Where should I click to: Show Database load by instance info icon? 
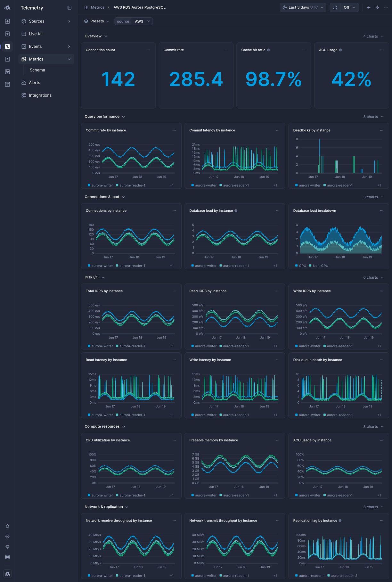(236, 211)
